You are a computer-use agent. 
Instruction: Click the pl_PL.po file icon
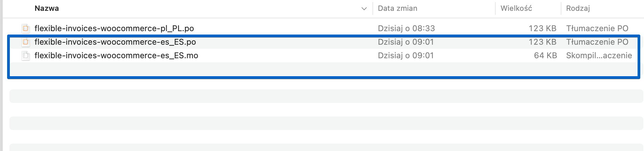pos(25,28)
